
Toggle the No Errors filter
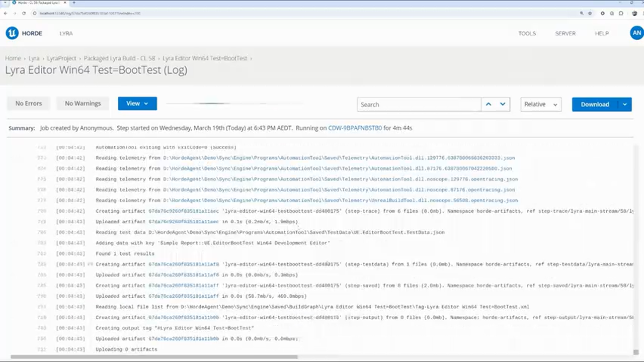click(29, 104)
